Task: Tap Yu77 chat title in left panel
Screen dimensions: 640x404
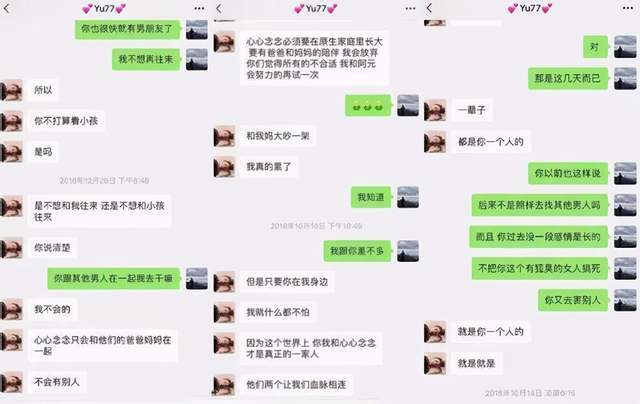Action: click(x=104, y=9)
